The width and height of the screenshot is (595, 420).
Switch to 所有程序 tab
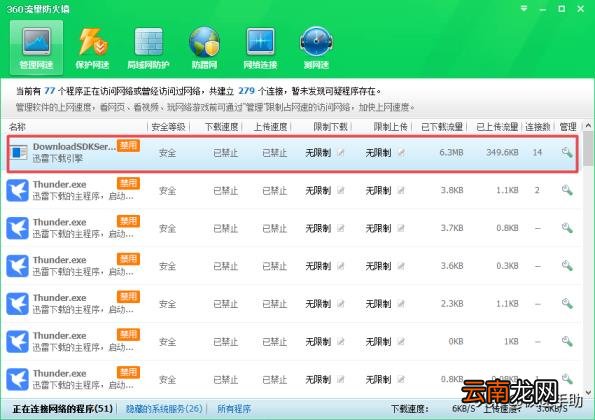(234, 409)
